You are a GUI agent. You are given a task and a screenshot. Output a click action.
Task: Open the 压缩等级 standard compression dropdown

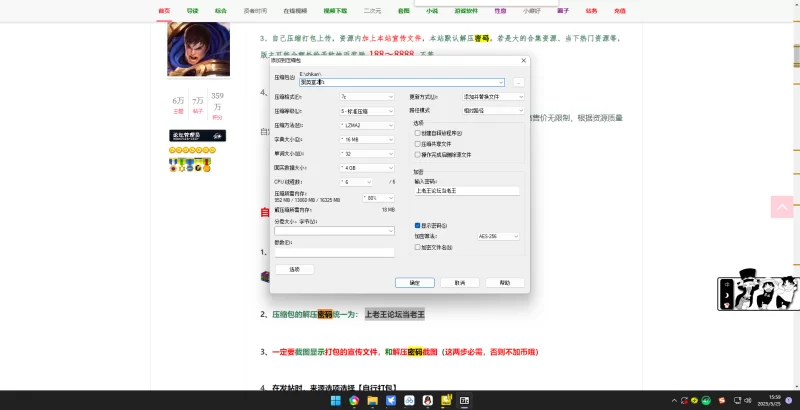367,111
